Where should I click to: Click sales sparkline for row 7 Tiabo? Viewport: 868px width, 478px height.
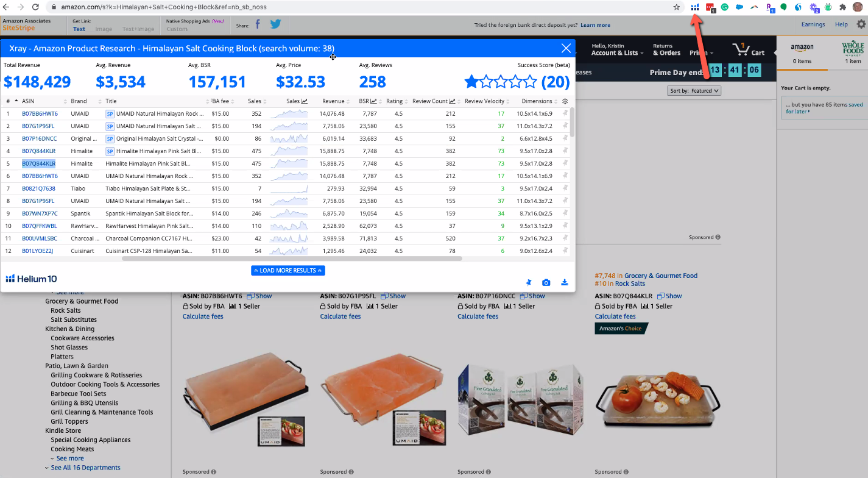289,188
